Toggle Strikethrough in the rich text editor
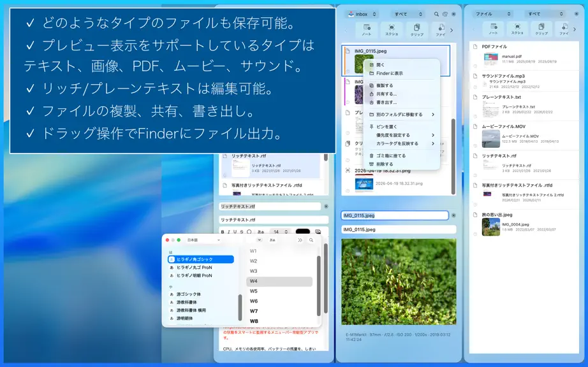588x367 pixels. click(242, 232)
